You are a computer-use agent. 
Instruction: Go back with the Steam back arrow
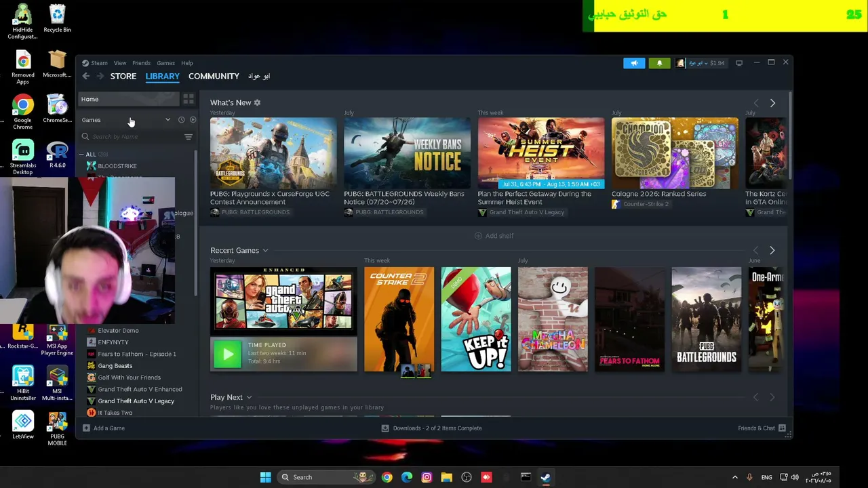point(86,76)
